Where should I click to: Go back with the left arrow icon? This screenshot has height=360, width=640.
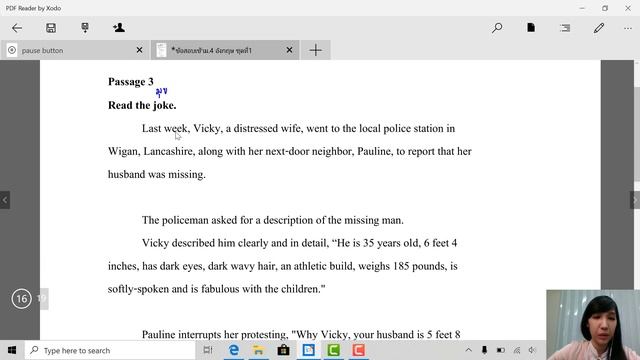[17, 28]
